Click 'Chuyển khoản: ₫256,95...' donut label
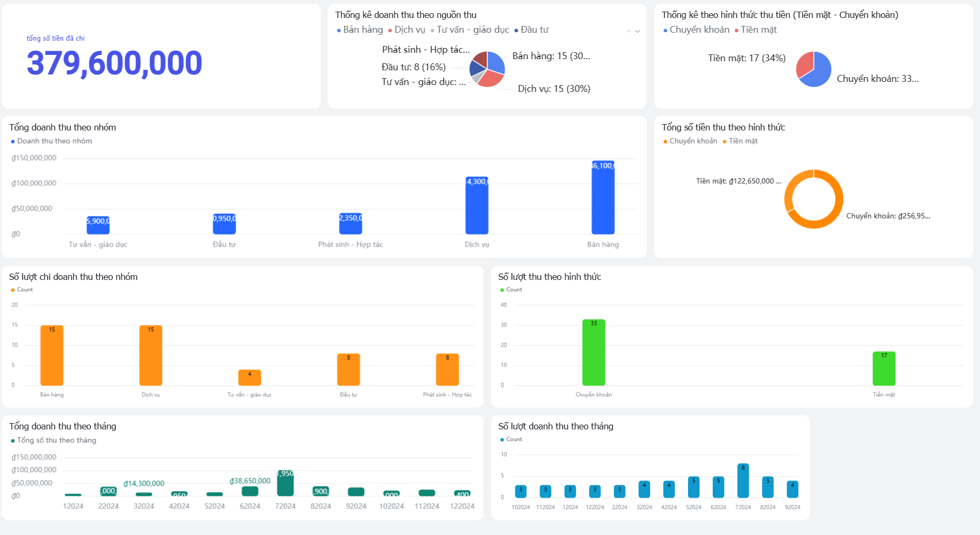 (x=888, y=216)
